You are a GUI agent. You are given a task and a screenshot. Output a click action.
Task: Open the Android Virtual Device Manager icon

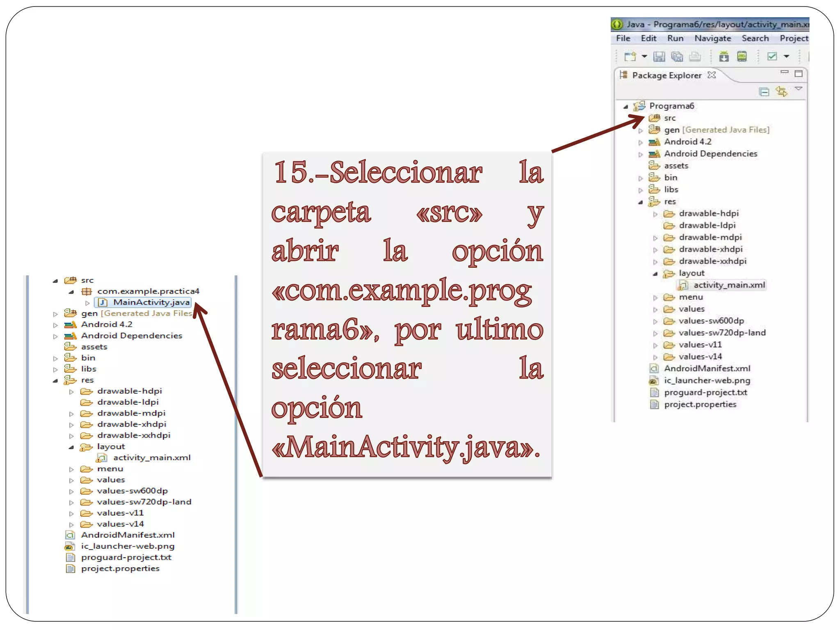pos(742,56)
